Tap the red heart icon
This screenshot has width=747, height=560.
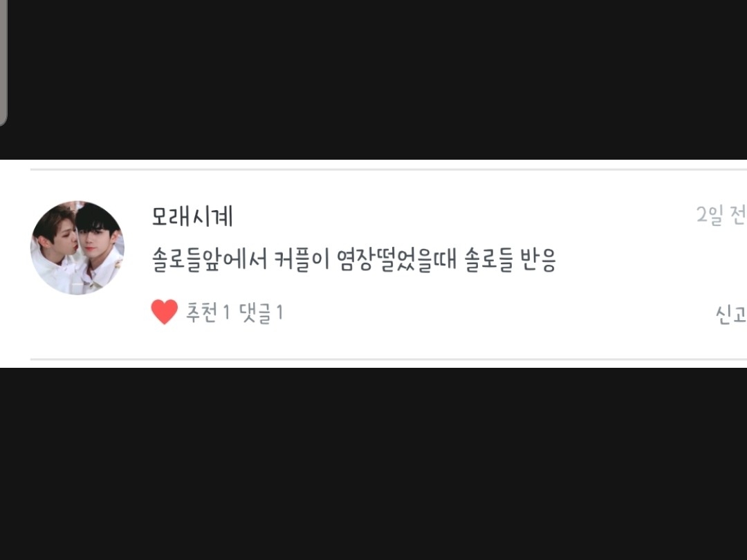point(165,312)
